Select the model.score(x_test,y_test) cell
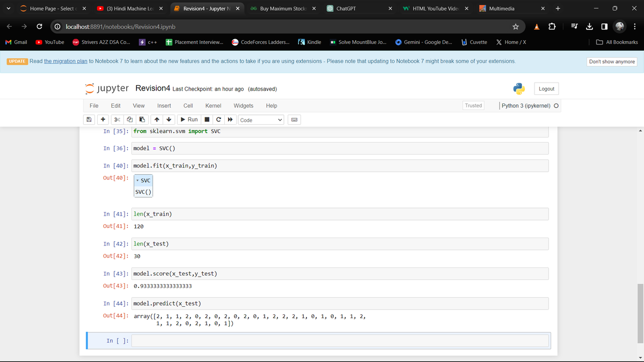The width and height of the screenshot is (644, 362). pyautogui.click(x=340, y=274)
